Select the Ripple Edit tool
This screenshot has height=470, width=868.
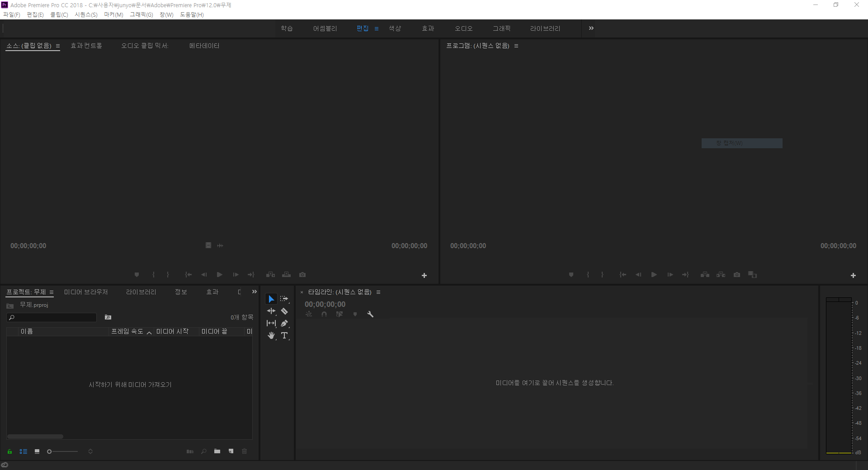[x=271, y=311]
